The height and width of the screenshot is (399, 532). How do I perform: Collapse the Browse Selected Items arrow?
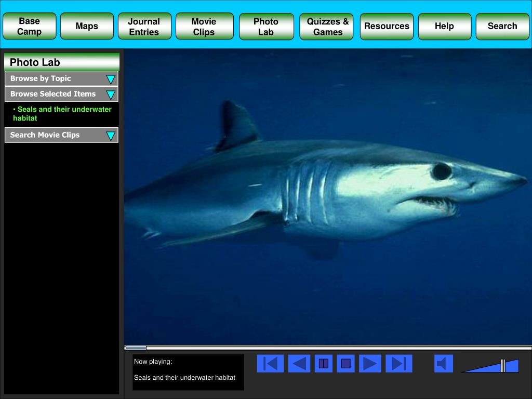(111, 95)
